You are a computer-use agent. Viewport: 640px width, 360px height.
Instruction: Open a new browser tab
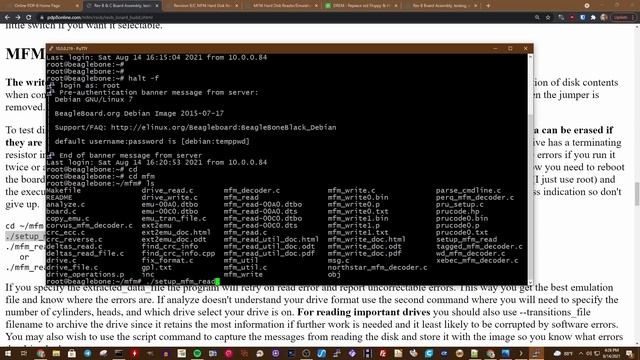(488, 6)
